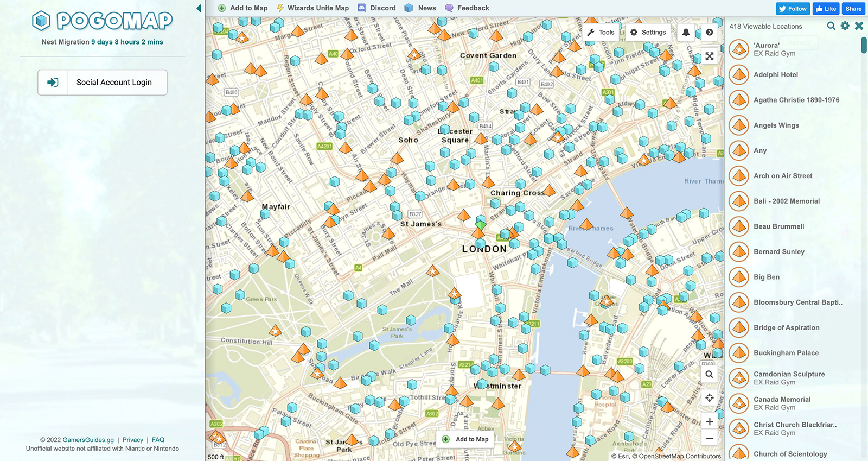The height and width of the screenshot is (461, 868).
Task: Click the green marker at Charing Cross
Action: [x=481, y=224]
